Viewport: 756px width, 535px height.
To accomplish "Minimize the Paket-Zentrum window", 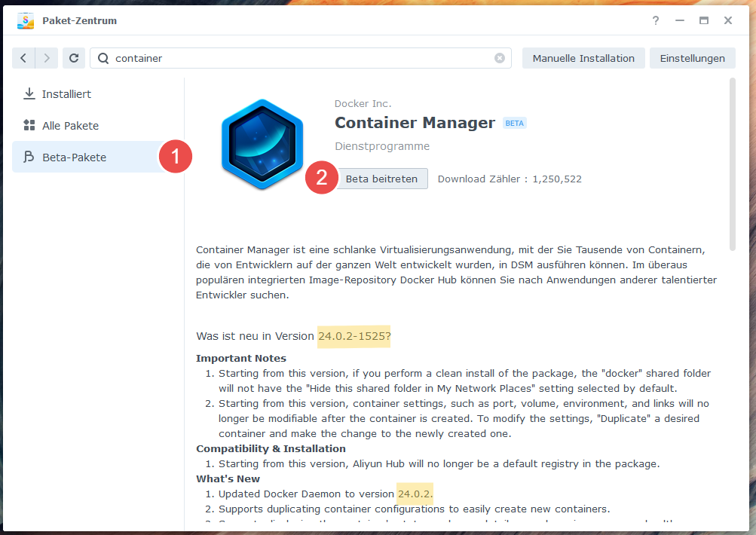I will pyautogui.click(x=680, y=20).
